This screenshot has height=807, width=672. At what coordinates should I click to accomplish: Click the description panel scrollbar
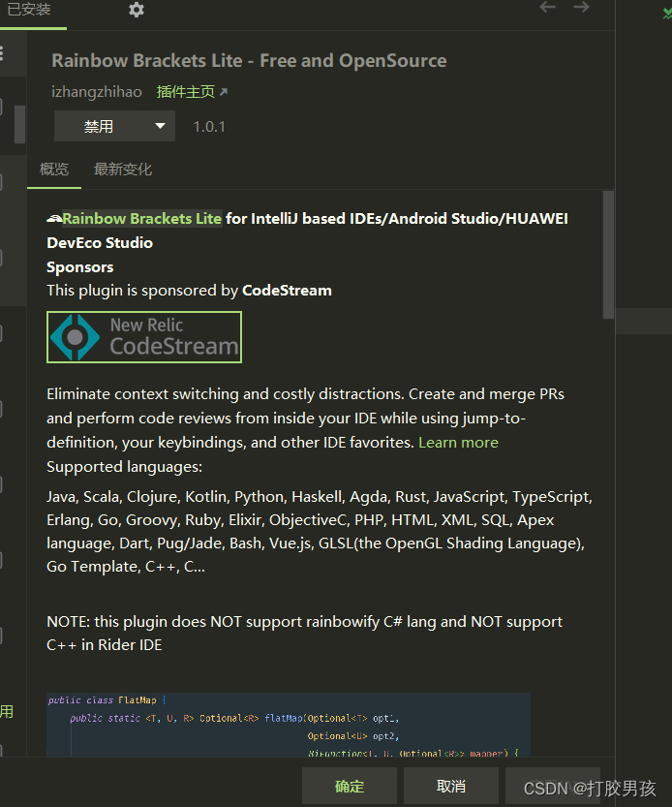click(x=608, y=255)
